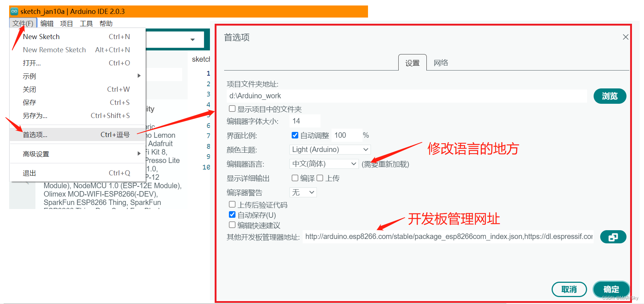This screenshot has width=644, height=304.
Task: Click editor line number 7
Action: click(208, 136)
